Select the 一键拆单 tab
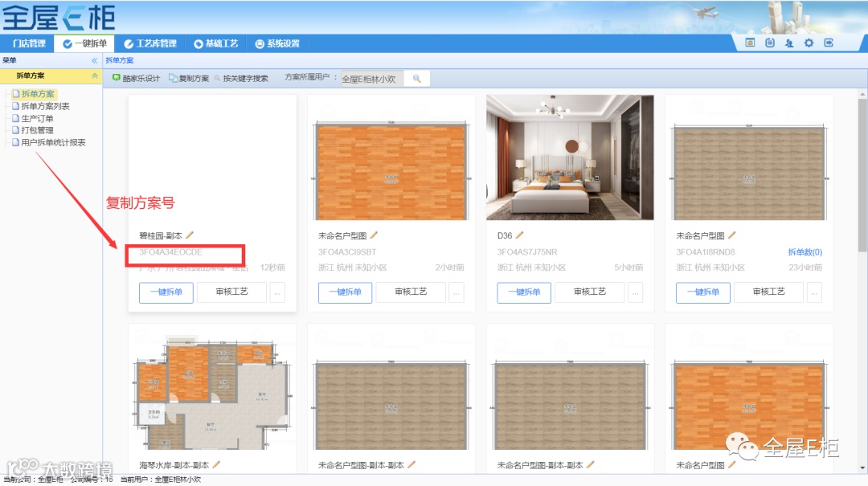This screenshot has height=486, width=868. pyautogui.click(x=84, y=43)
